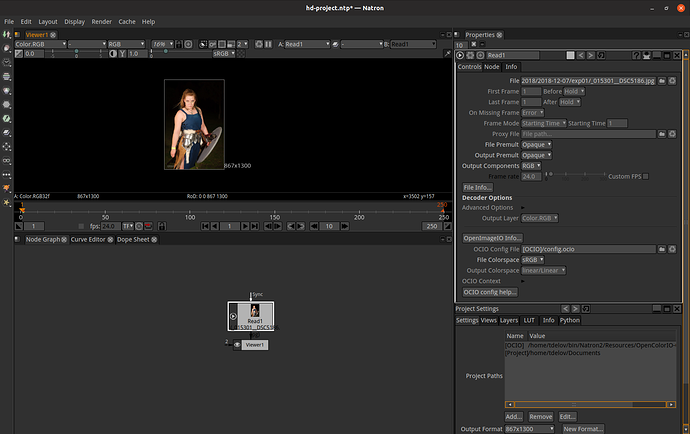Screen dimensions: 690x434
Task: Toggle timeline turbo mode button
Action: [x=139, y=226]
